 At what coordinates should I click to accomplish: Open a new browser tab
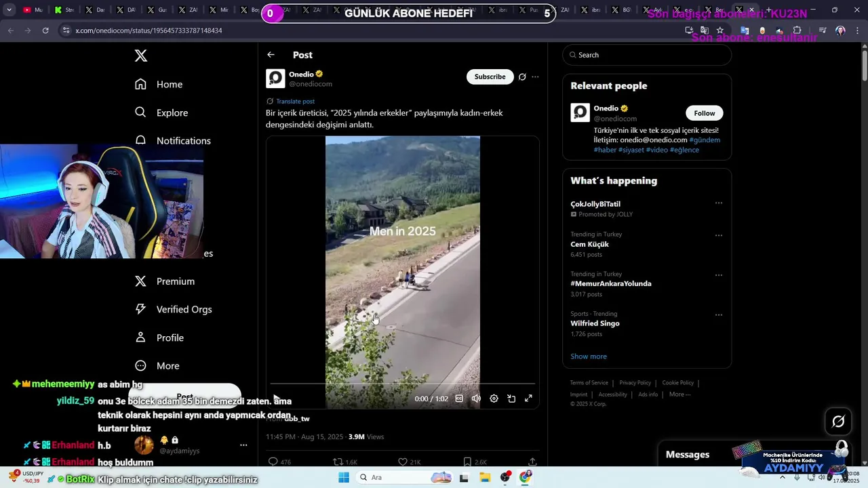[x=768, y=10]
